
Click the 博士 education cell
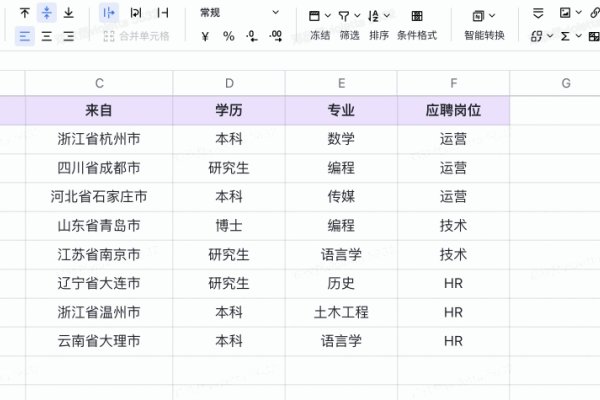pos(229,226)
